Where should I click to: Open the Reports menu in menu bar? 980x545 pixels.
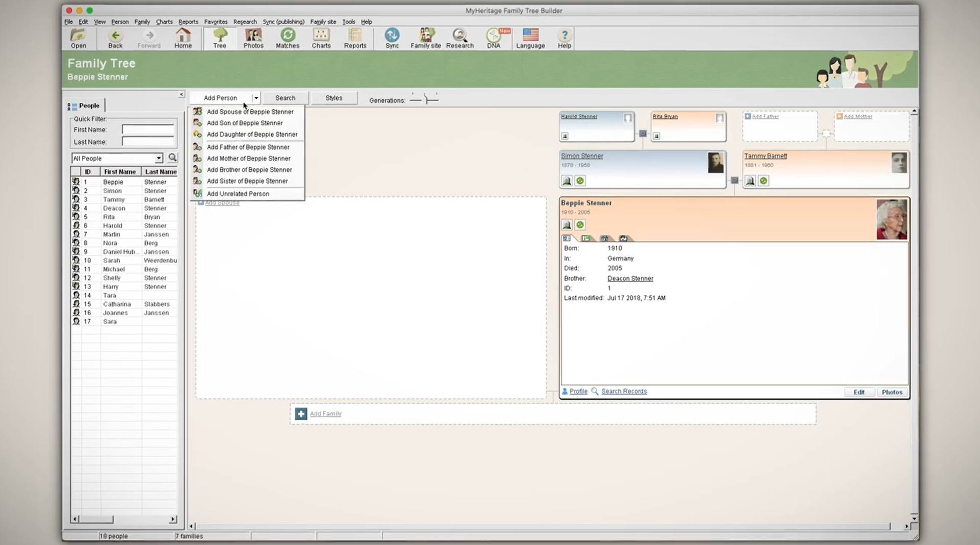coord(188,22)
